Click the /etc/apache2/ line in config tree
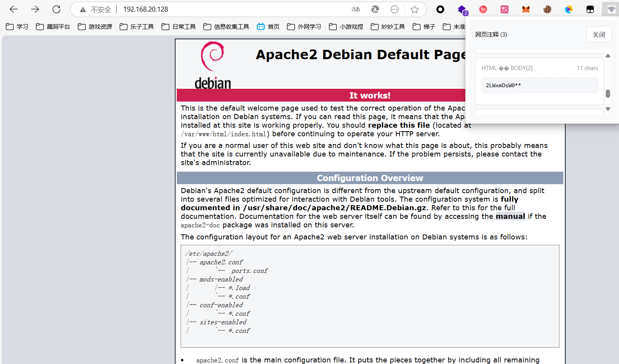This screenshot has height=364, width=619. (x=209, y=254)
